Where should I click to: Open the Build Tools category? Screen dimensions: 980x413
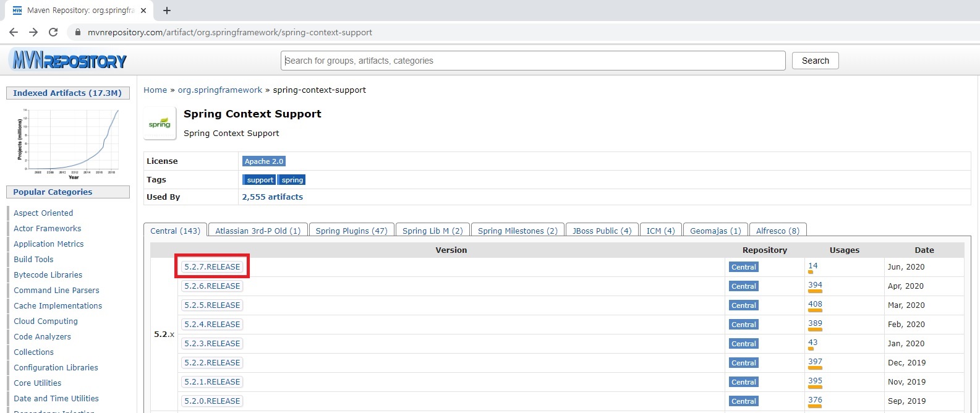33,260
